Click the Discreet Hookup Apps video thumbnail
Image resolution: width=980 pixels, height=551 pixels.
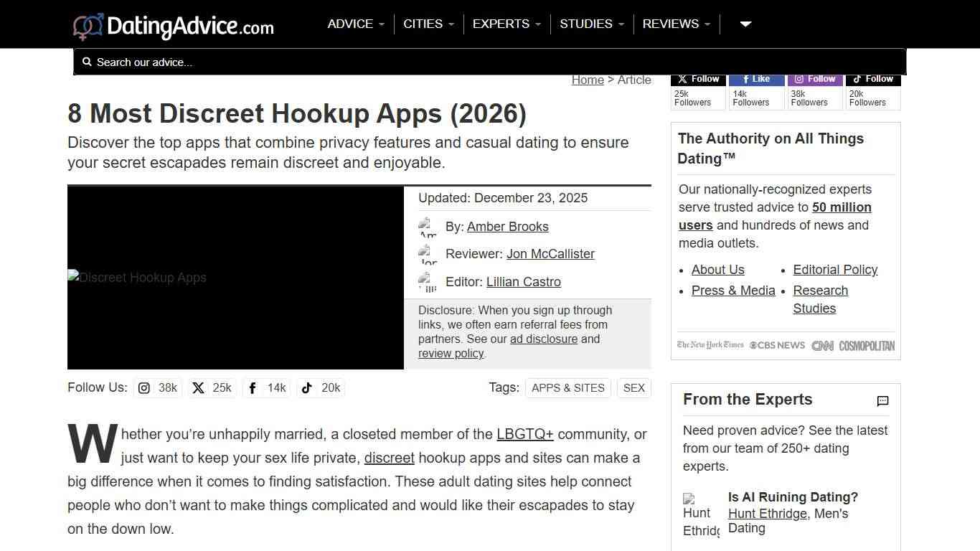(x=235, y=278)
